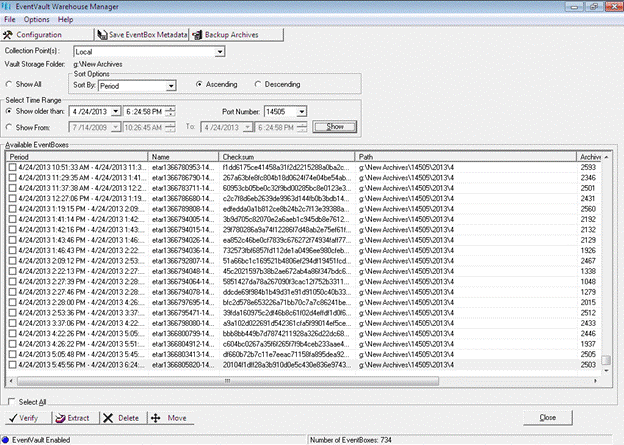Open the Collection Point(s) dropdown
This screenshot has width=624, height=445.
[220, 52]
